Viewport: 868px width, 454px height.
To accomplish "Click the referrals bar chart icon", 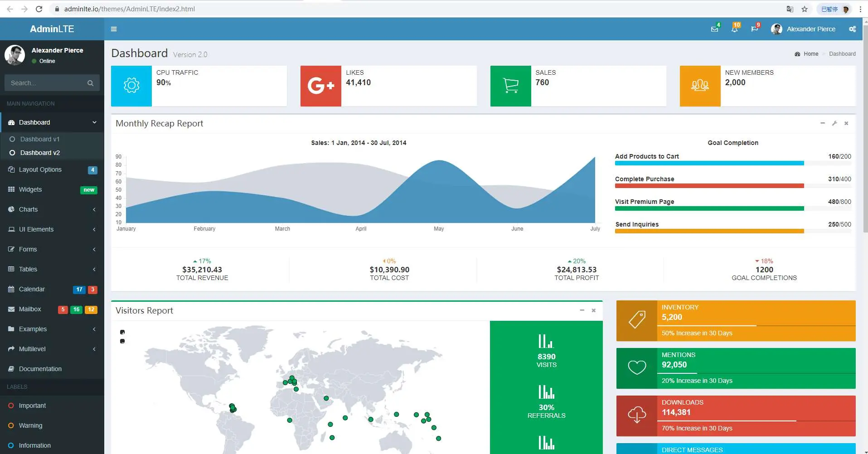I will [546, 392].
